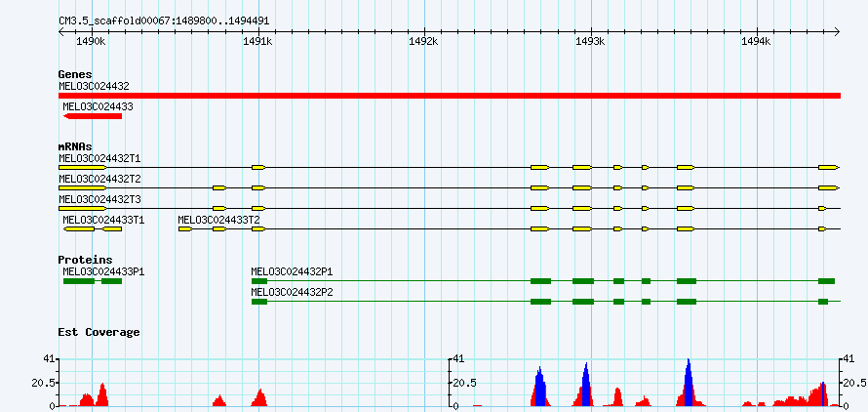Image resolution: width=868 pixels, height=412 pixels.
Task: Select the MELO3C024432P1 protein label
Action: click(292, 271)
